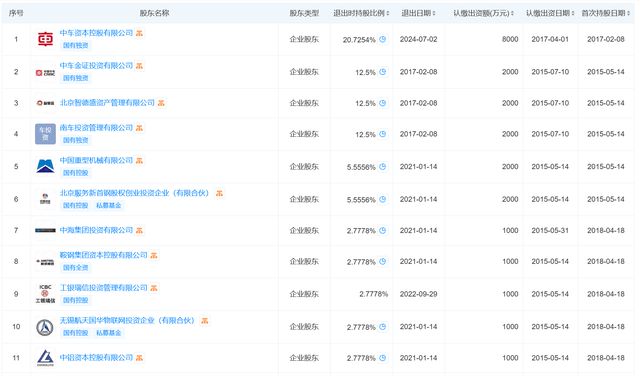Open 鞍钢集团资本控股有限公司 link
The image size is (640, 376).
click(x=104, y=255)
